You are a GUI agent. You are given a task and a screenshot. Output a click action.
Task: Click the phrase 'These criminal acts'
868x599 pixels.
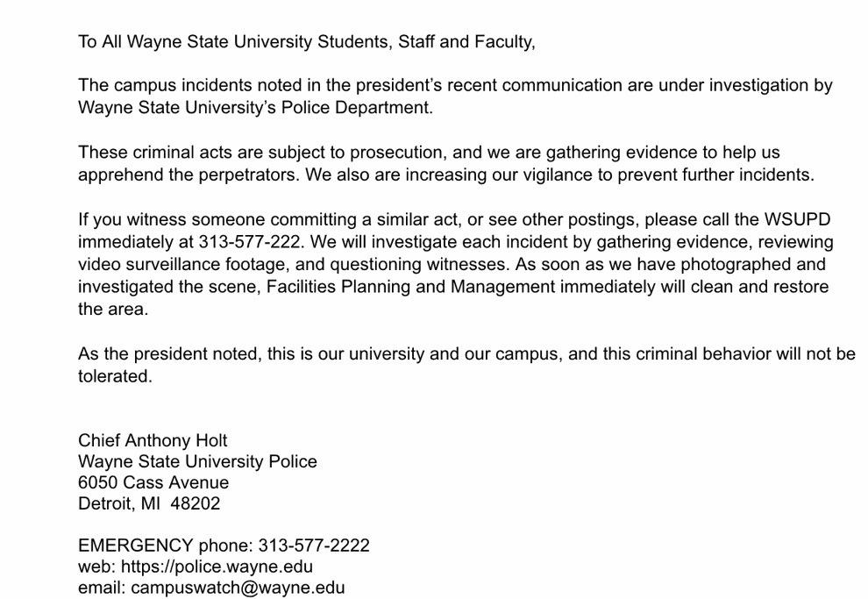[155, 153]
